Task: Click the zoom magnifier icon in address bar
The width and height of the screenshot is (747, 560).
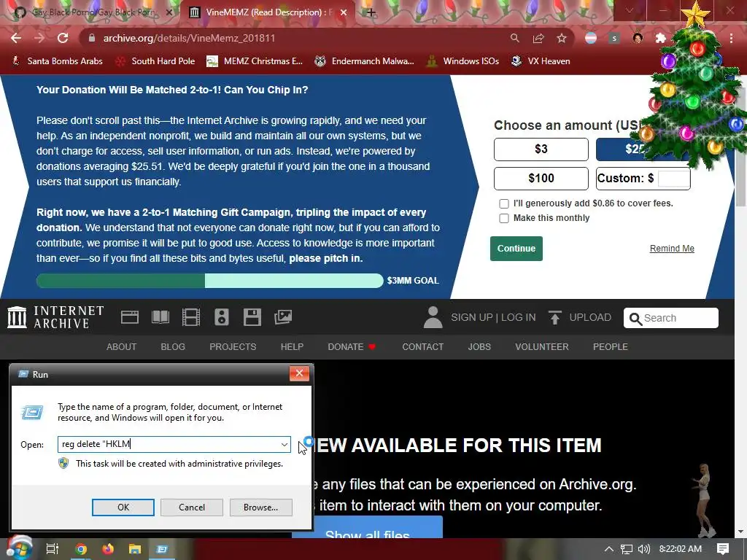Action: 514,38
